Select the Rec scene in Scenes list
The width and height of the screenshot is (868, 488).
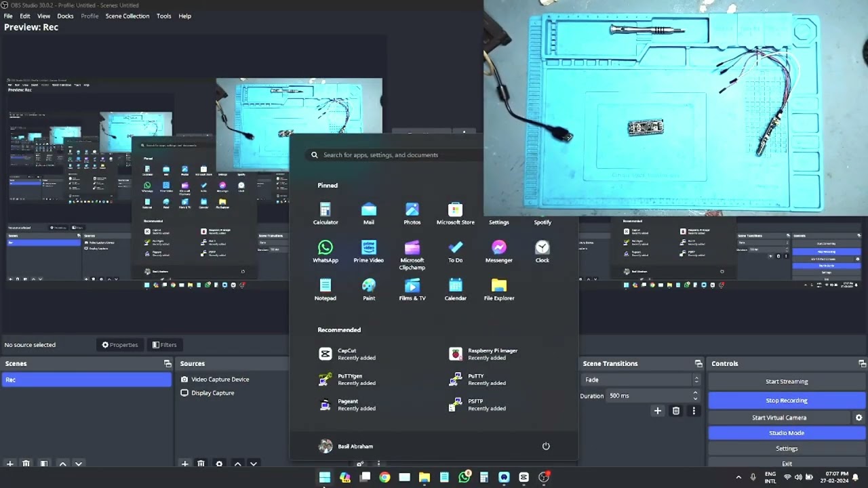pos(87,380)
